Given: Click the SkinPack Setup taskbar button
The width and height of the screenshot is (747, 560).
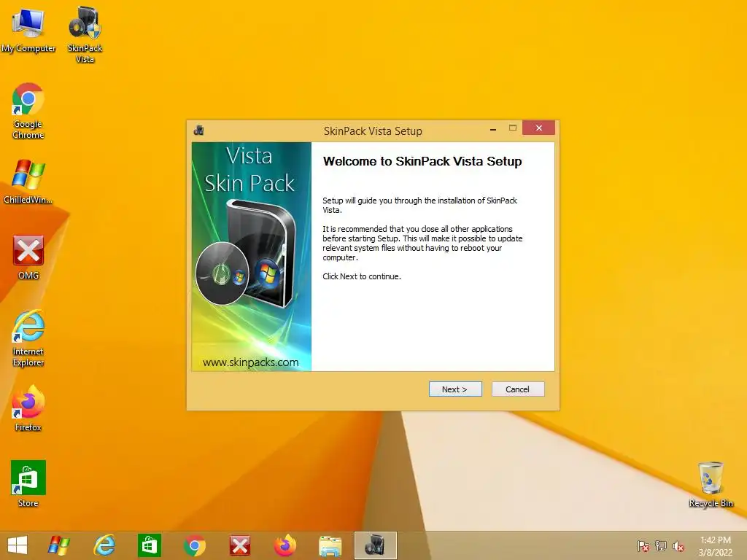Looking at the screenshot, I should pyautogui.click(x=376, y=545).
